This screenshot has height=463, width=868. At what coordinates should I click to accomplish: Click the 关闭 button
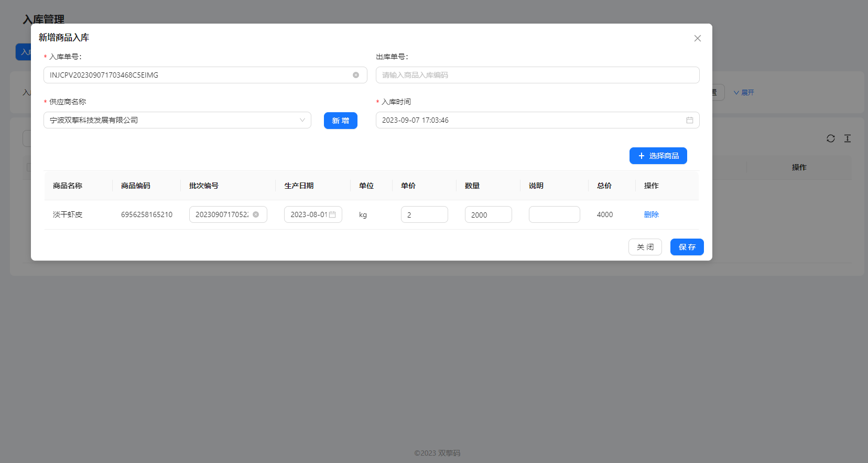click(645, 247)
